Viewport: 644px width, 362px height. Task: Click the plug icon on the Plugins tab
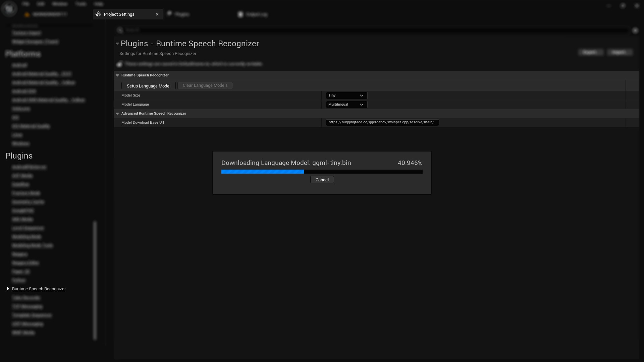pos(170,14)
